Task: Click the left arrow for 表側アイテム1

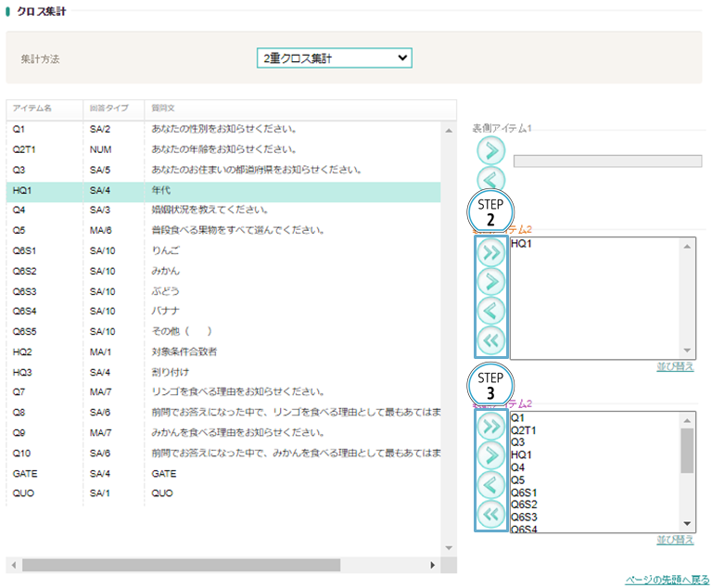Action: pos(491,179)
